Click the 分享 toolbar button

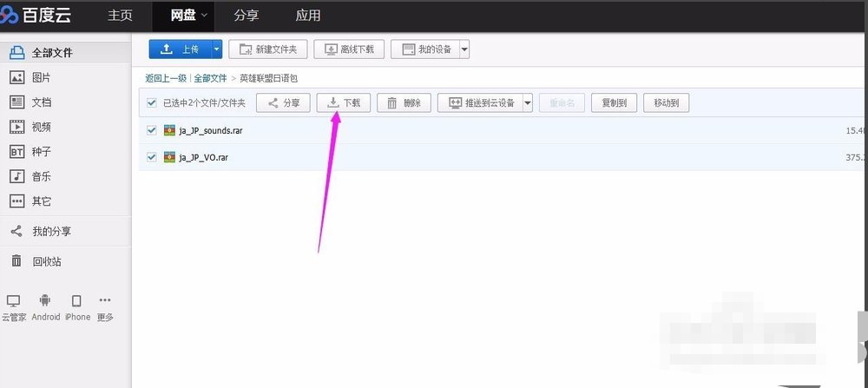(x=283, y=103)
